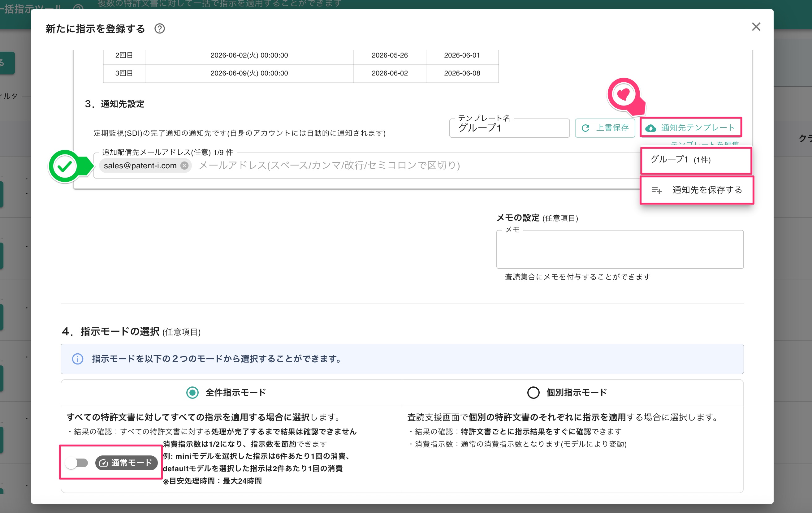Edit the テンプレート名 field containing グループ1
The height and width of the screenshot is (513, 812).
click(x=509, y=128)
